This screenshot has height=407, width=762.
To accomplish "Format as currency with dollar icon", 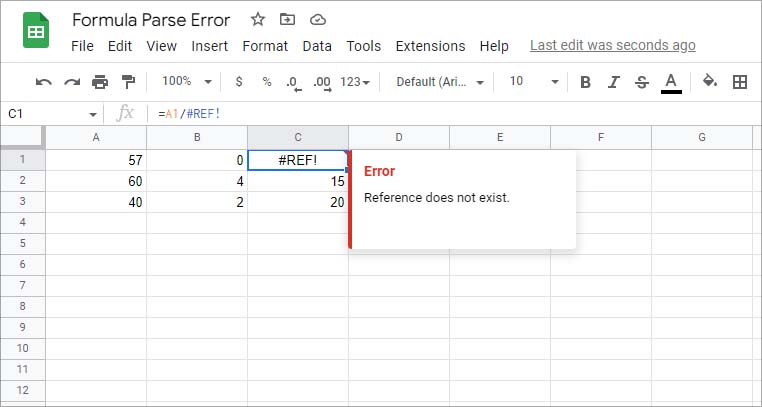I will tap(239, 82).
